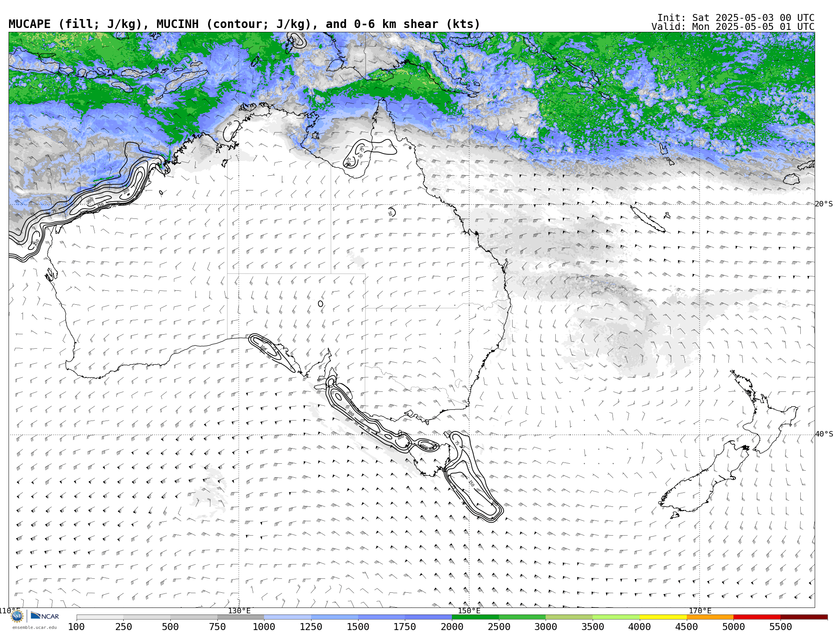Click the light gray 100-250 colorbar segment
Image resolution: width=840 pixels, height=632 pixels.
click(x=100, y=617)
